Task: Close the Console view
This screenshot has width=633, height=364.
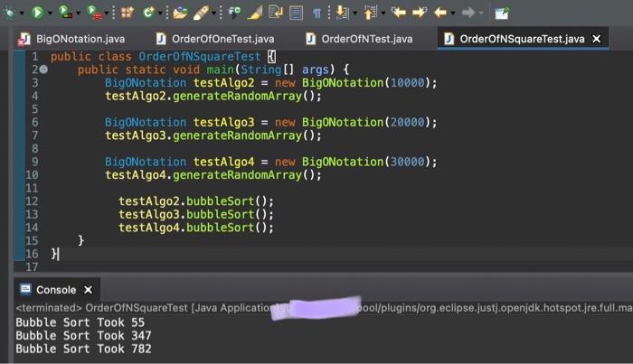Action: 88,290
